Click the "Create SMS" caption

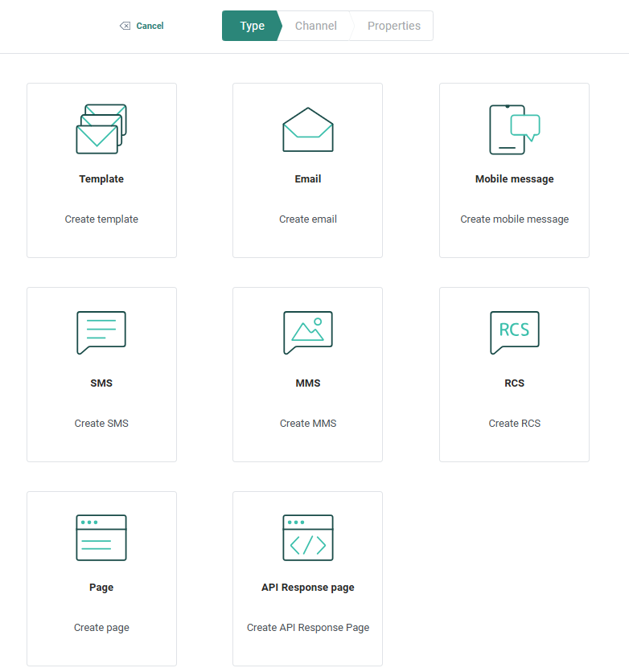point(101,424)
